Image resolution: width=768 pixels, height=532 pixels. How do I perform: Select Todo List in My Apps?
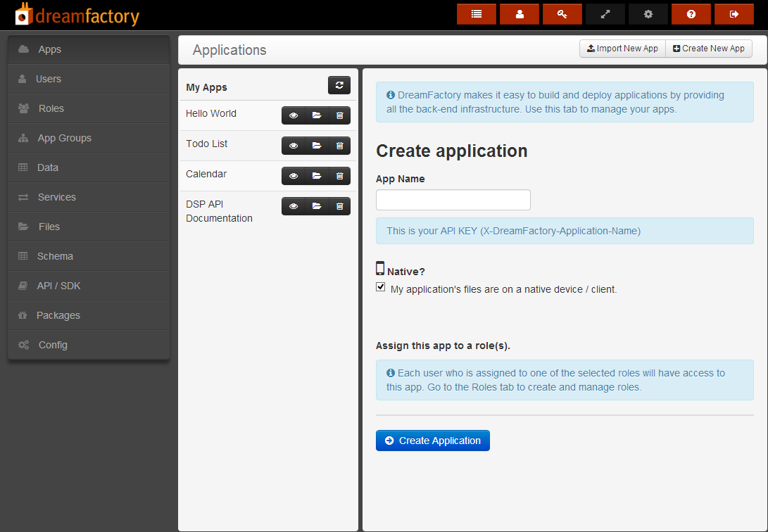(207, 144)
